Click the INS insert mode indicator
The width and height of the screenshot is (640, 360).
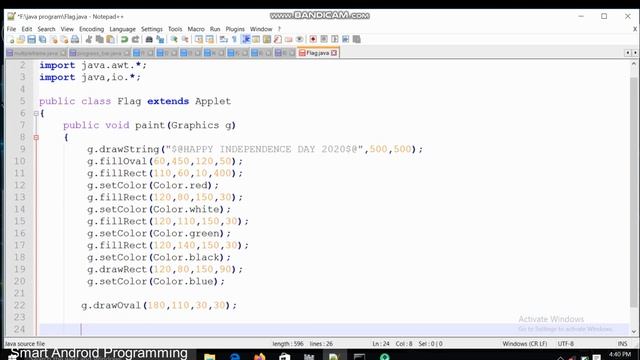(x=622, y=344)
